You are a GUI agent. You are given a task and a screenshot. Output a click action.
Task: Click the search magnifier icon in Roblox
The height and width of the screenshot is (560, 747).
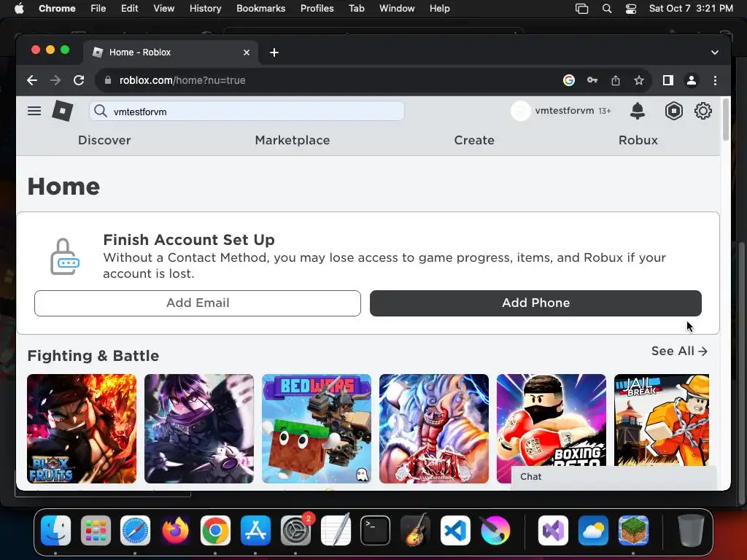tap(100, 111)
